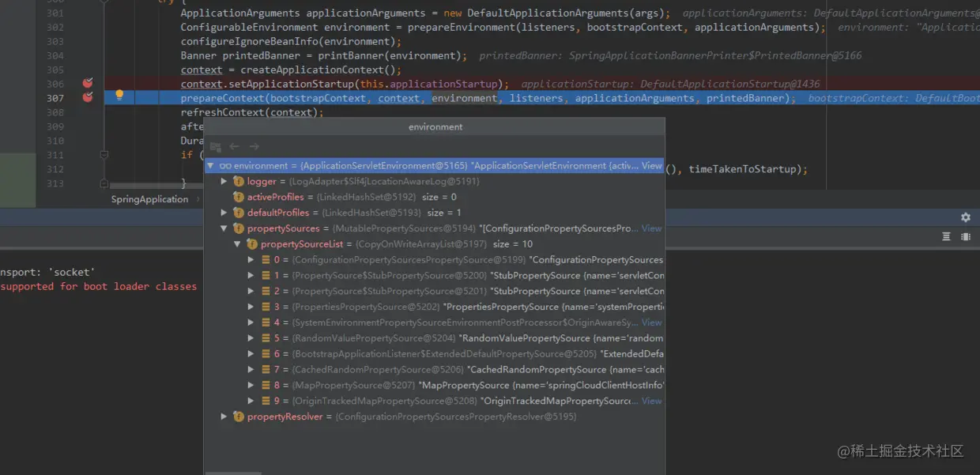980x475 pixels.
Task: Click the array element icon of row 0
Action: pos(266,260)
